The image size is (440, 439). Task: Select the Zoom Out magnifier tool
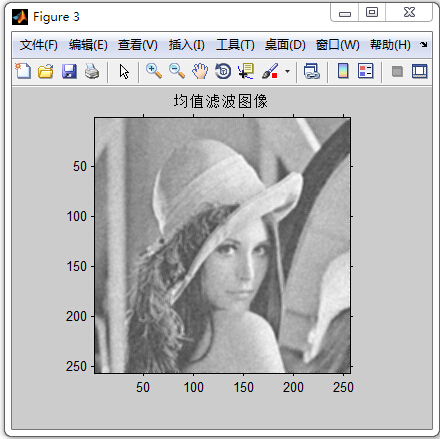click(177, 71)
